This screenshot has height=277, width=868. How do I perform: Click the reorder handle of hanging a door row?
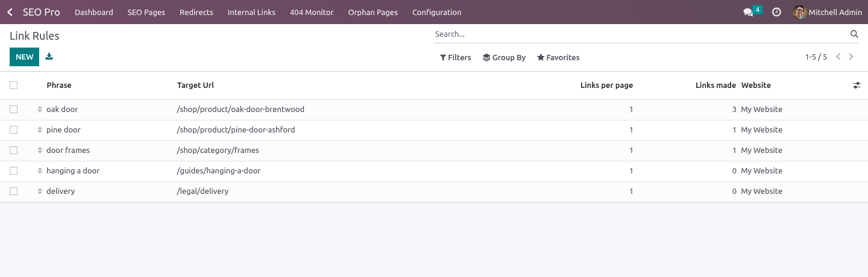(x=40, y=171)
